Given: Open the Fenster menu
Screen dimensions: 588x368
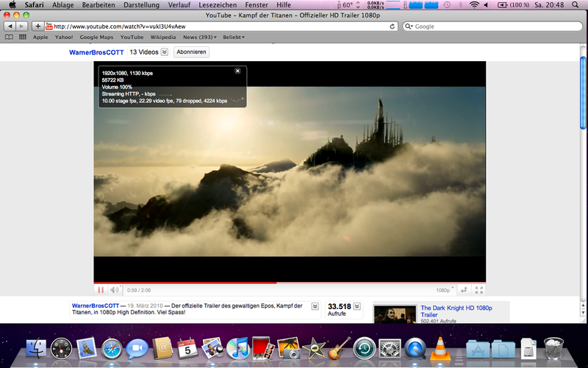Looking at the screenshot, I should click(257, 5).
